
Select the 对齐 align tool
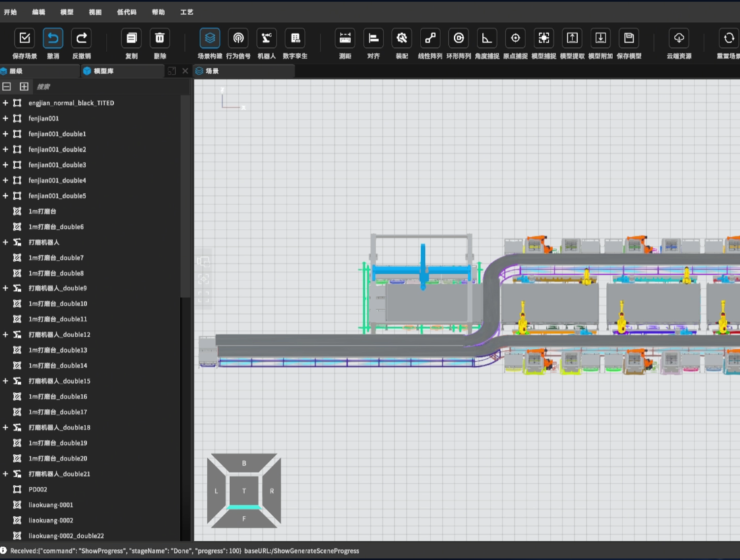373,38
